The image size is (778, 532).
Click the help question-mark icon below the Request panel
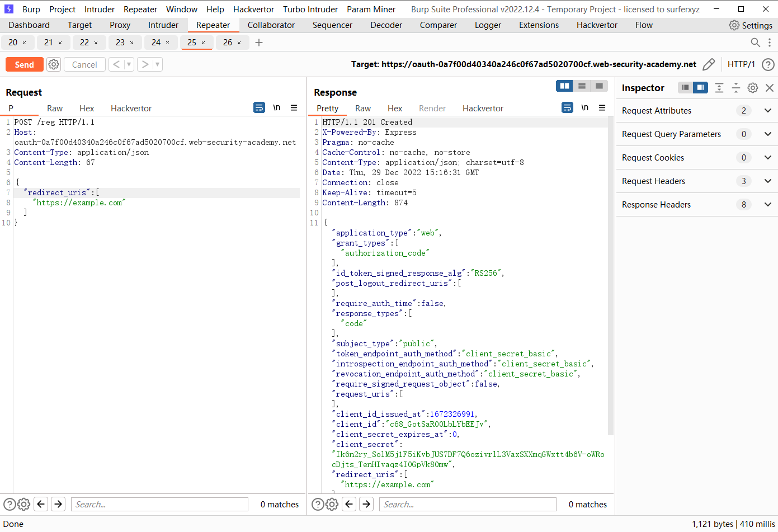[10, 504]
